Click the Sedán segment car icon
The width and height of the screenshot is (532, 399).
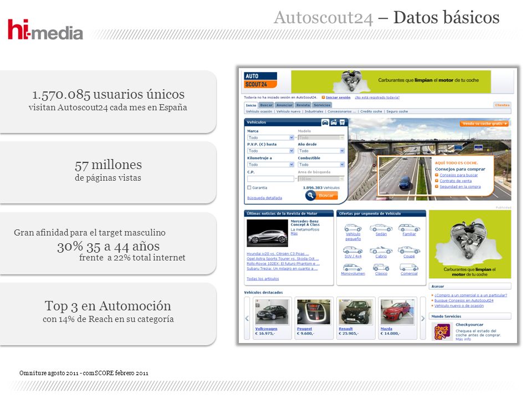pyautogui.click(x=381, y=228)
